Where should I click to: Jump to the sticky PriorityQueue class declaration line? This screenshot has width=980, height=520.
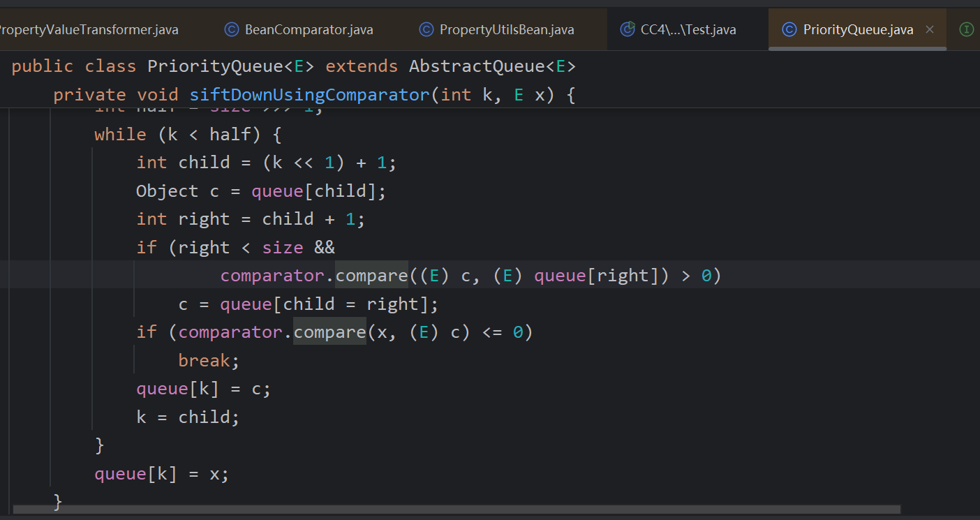[293, 66]
